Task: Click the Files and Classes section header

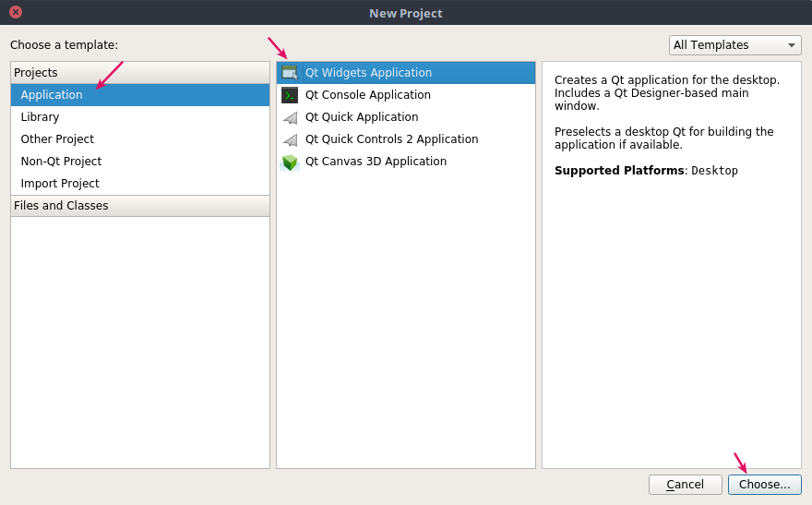Action: [x=61, y=206]
